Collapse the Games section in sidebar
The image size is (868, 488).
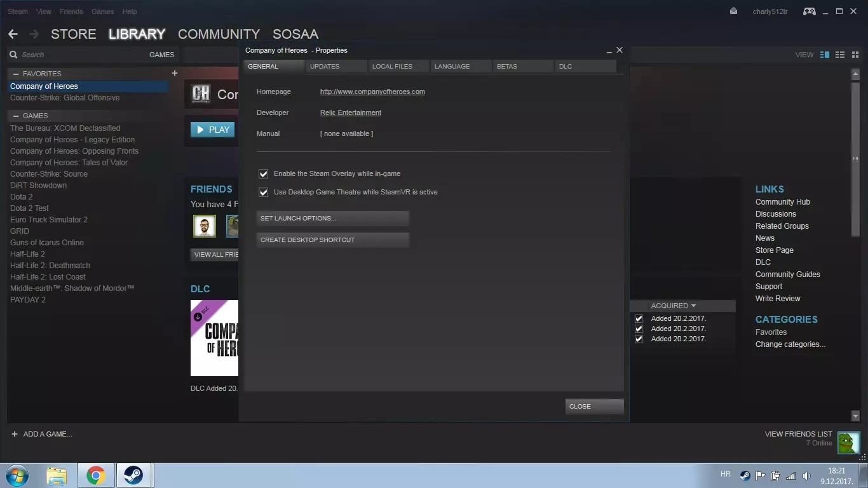(x=16, y=116)
